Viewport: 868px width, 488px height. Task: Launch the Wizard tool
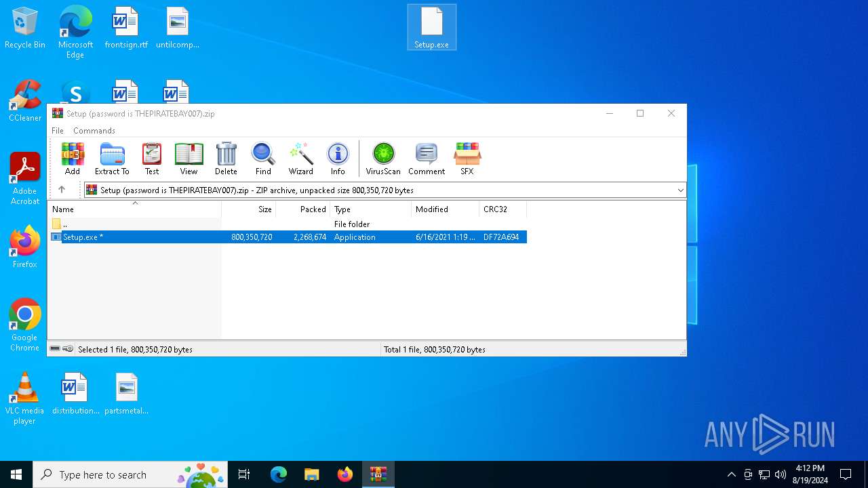click(x=300, y=159)
